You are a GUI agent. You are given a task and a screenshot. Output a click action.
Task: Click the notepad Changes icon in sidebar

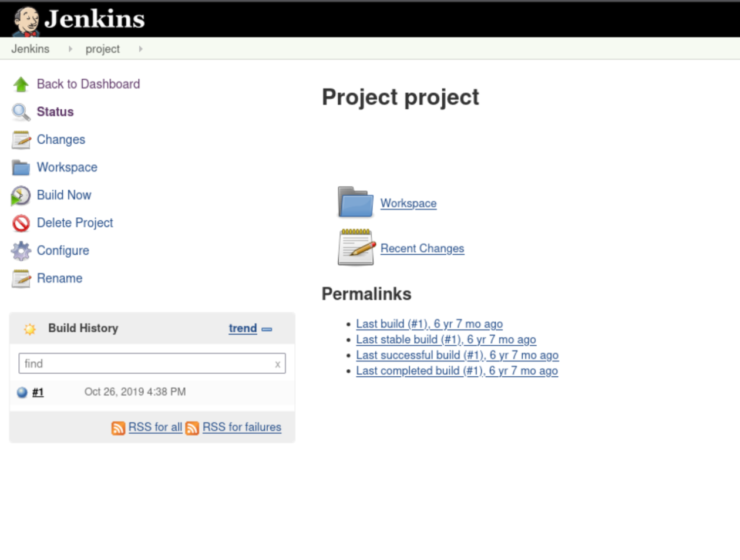coord(21,140)
